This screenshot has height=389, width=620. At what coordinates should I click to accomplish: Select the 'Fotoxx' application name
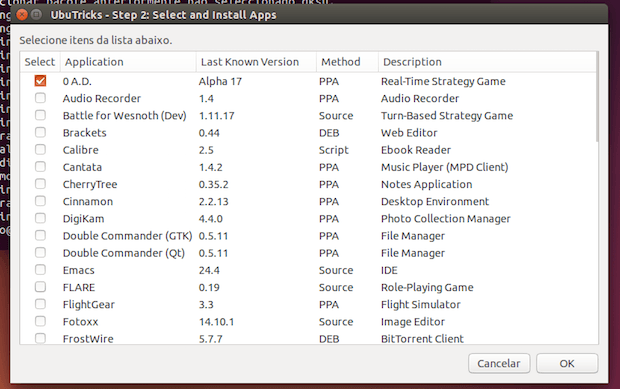click(x=80, y=322)
